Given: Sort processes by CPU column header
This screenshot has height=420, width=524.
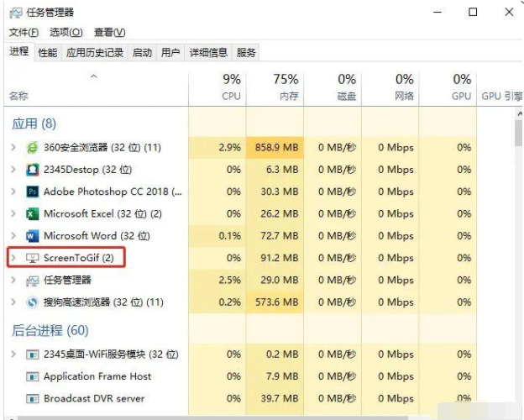Looking at the screenshot, I should pyautogui.click(x=231, y=87).
